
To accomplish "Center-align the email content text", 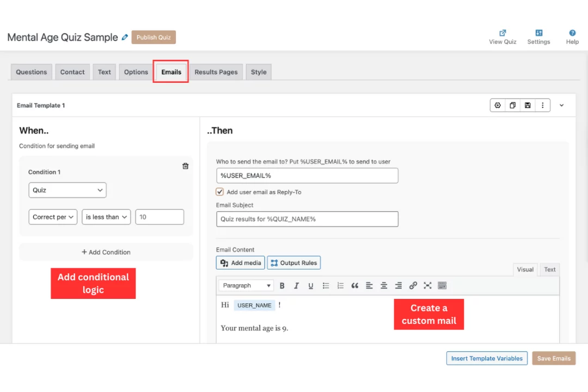I will coord(384,285).
